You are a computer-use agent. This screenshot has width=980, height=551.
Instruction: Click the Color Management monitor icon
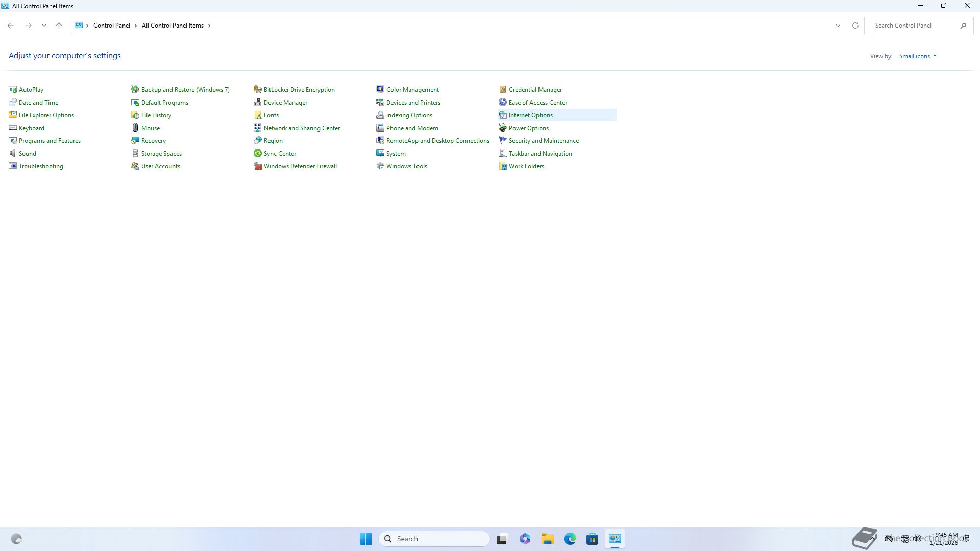click(380, 90)
